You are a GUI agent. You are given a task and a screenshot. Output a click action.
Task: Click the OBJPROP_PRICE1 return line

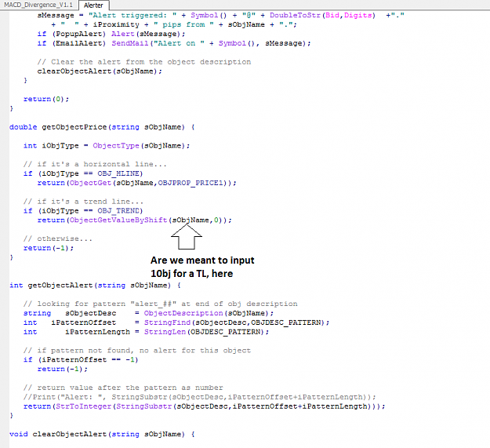pyautogui.click(x=137, y=183)
